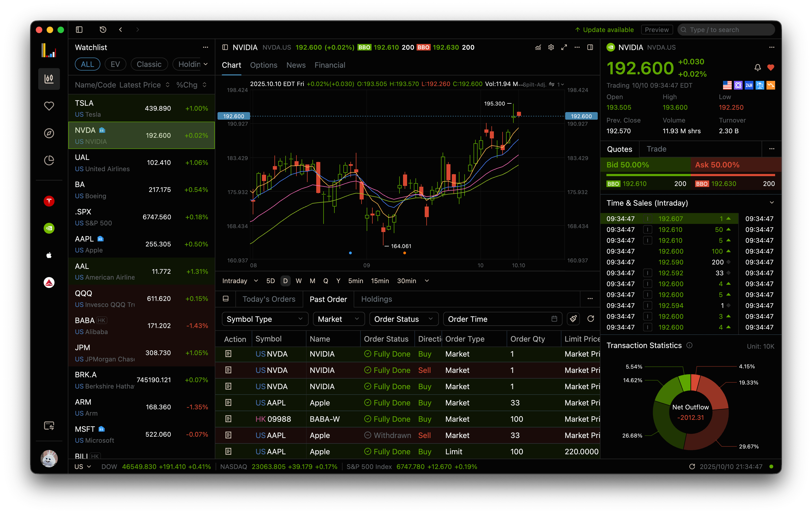Click the Net Outflow donut chart

[x=690, y=412]
